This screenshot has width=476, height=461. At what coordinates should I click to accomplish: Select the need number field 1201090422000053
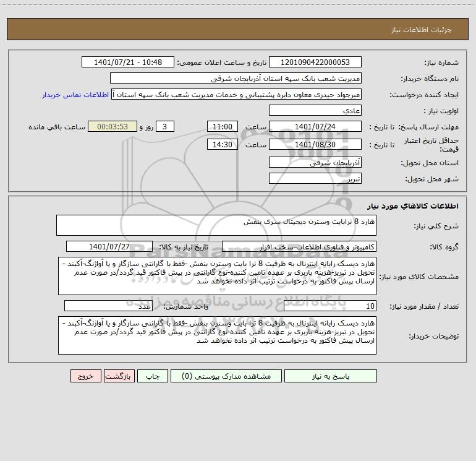point(315,62)
